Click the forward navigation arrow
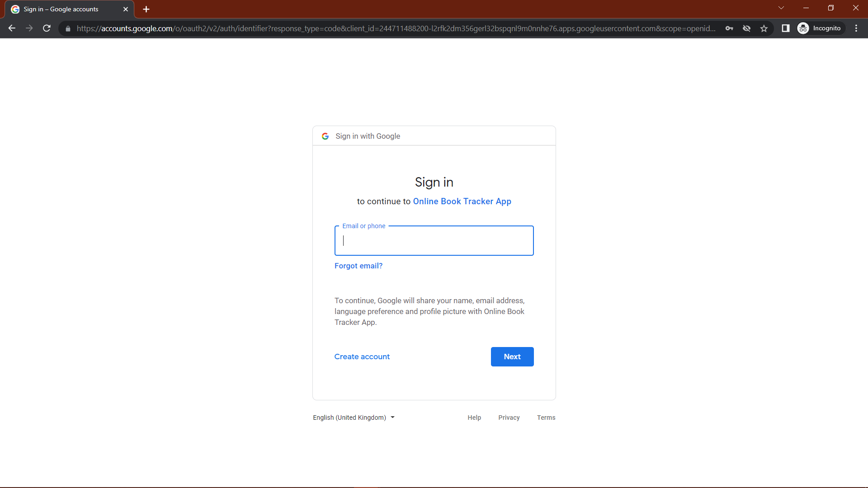The height and width of the screenshot is (488, 868). [x=29, y=28]
